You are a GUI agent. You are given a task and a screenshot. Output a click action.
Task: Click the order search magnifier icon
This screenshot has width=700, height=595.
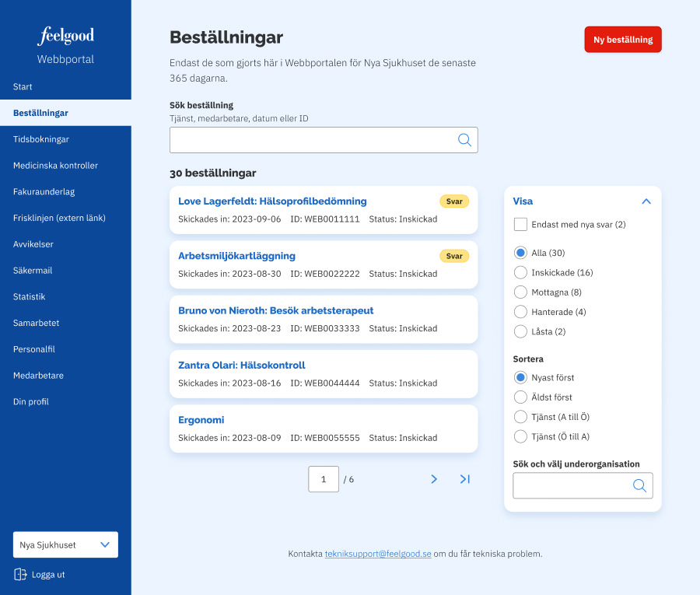(464, 140)
